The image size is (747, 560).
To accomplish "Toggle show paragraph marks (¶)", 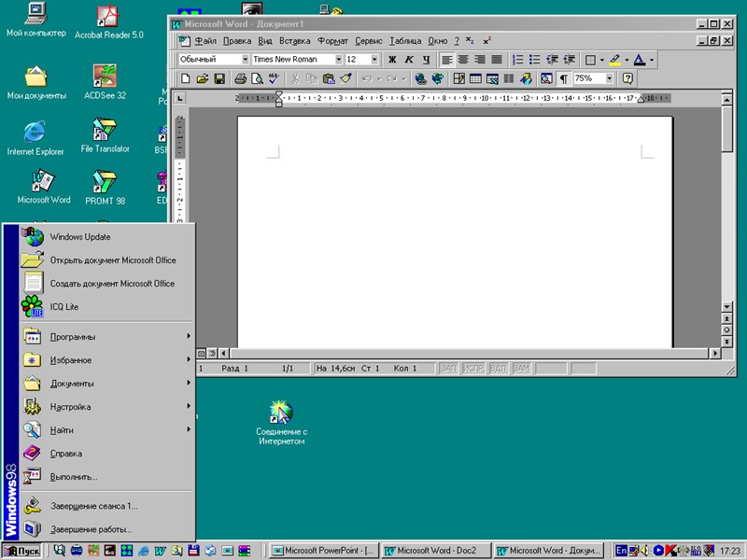I will 564,78.
